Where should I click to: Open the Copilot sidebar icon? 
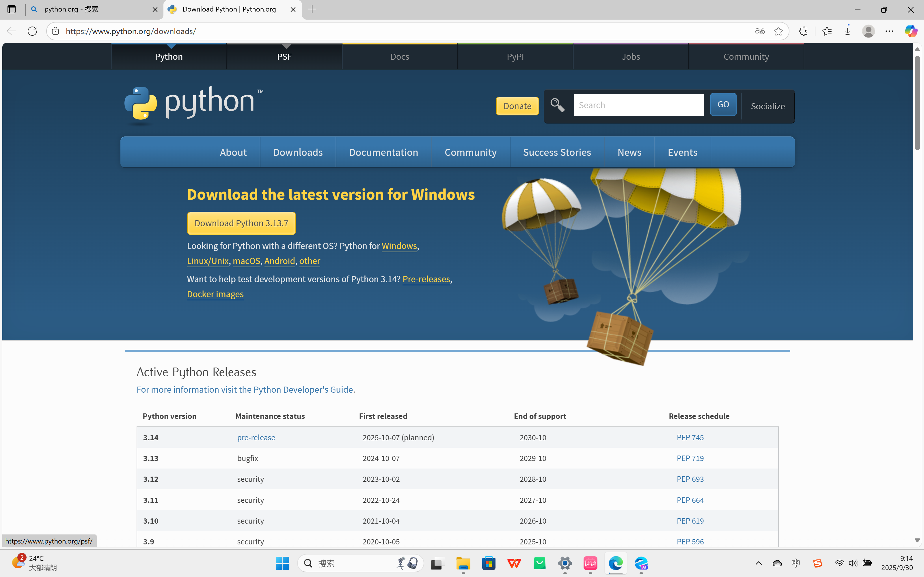pos(911,31)
